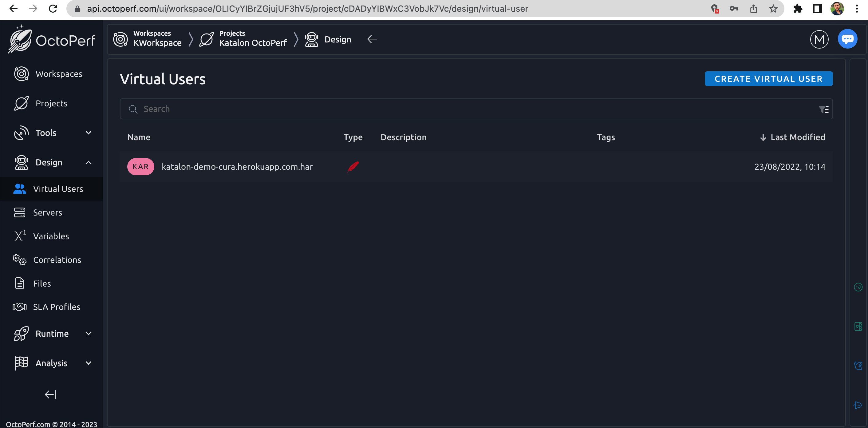Viewport: 868px width, 428px height.
Task: Expand the Analysis section
Action: [88, 363]
